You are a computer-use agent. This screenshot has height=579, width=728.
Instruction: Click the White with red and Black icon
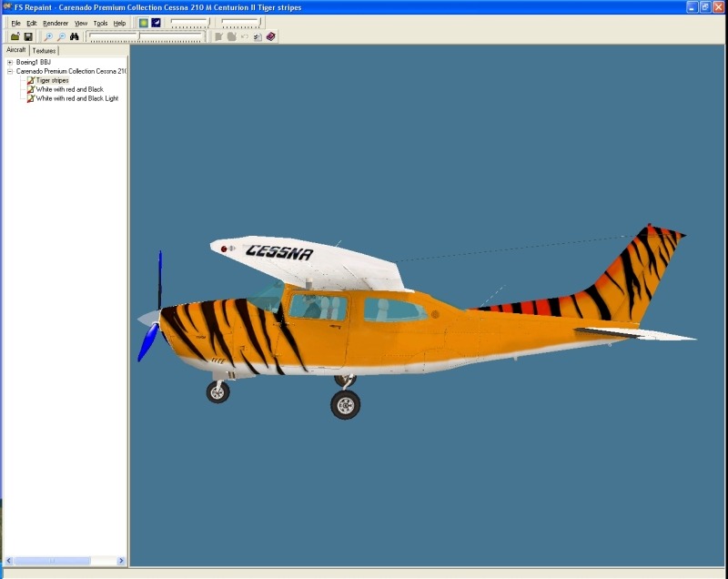coord(31,89)
